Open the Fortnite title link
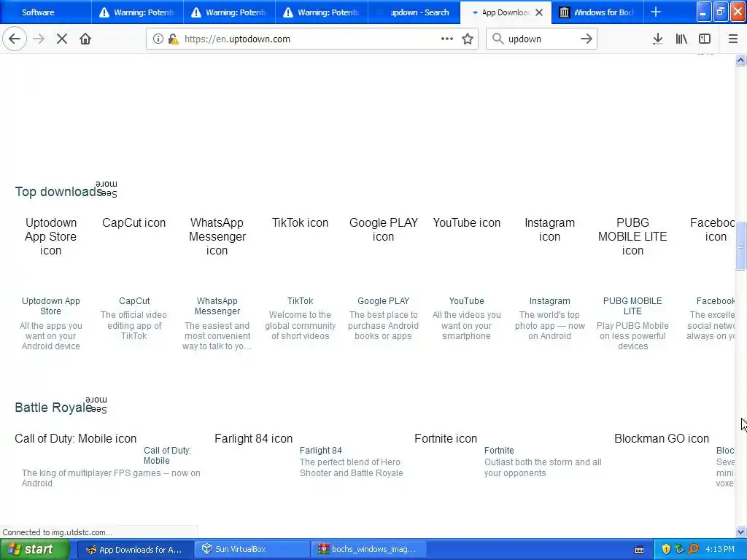 coord(499,450)
